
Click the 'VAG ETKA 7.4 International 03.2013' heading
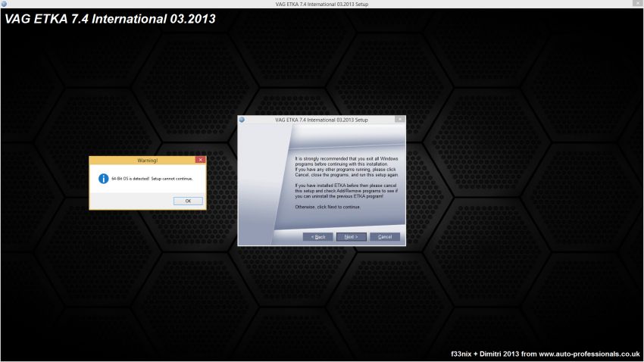pos(110,19)
